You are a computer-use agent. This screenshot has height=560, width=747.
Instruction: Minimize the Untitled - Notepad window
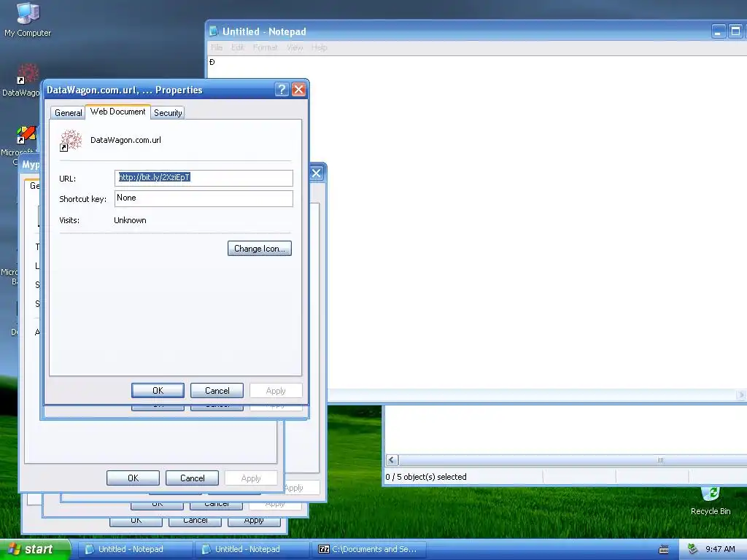(718, 31)
